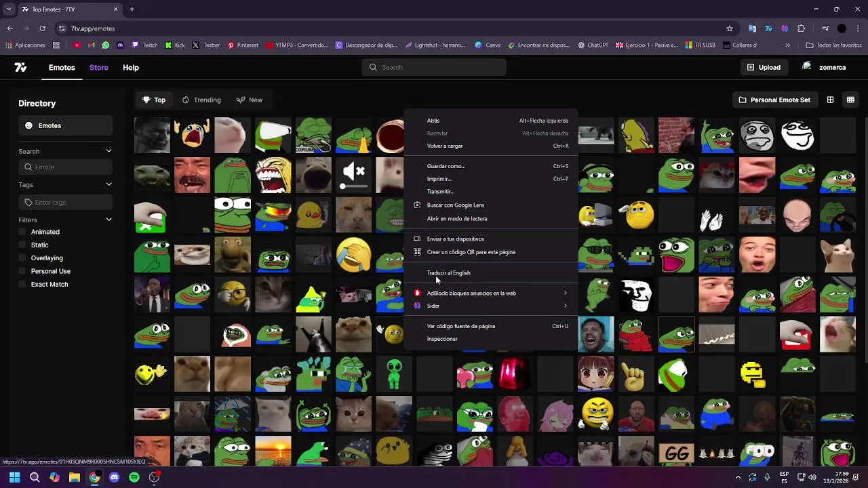Screen dimensions: 868x488
Task: Click the Enter tags input
Action: coord(65,202)
